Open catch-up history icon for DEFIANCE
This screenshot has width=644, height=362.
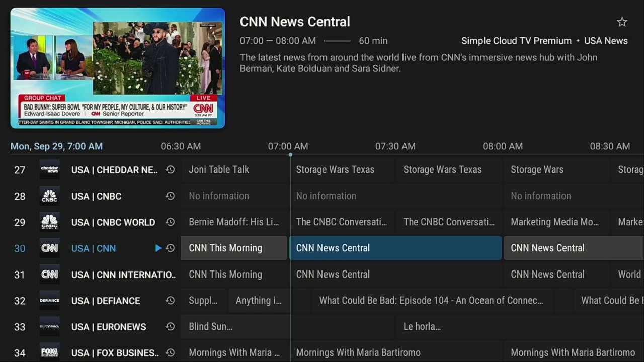click(170, 301)
